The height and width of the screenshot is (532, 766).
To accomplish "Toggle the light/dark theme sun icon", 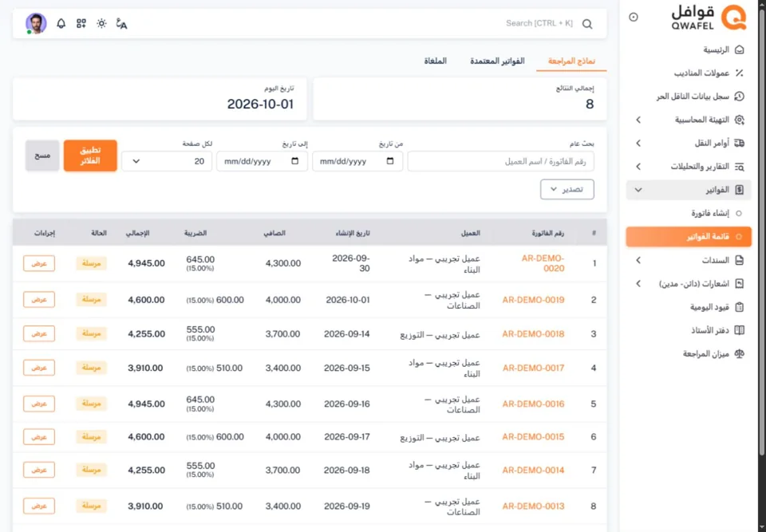I will [101, 23].
